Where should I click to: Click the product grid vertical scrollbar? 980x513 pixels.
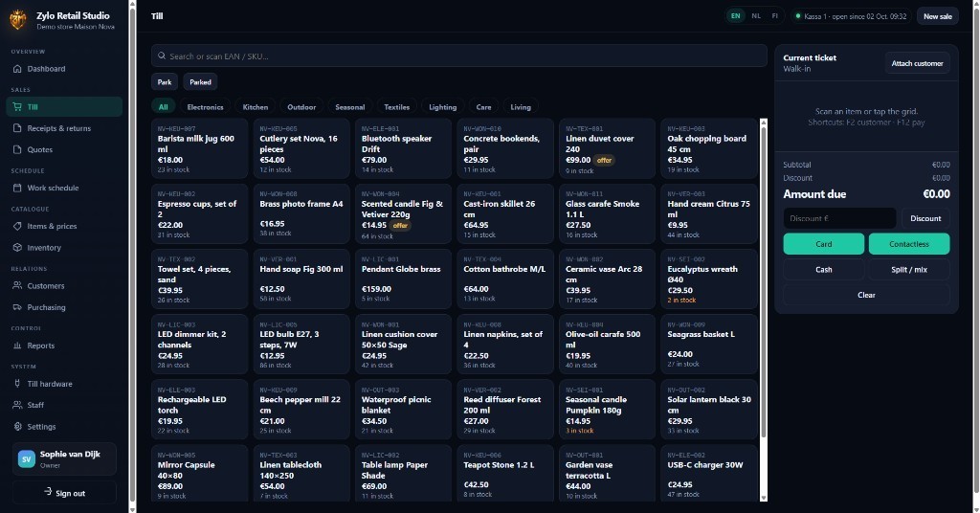[x=763, y=281]
